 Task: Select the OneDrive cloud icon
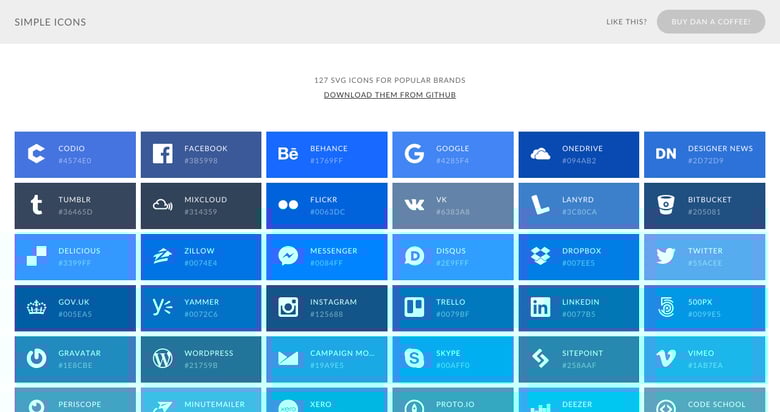tap(540, 154)
